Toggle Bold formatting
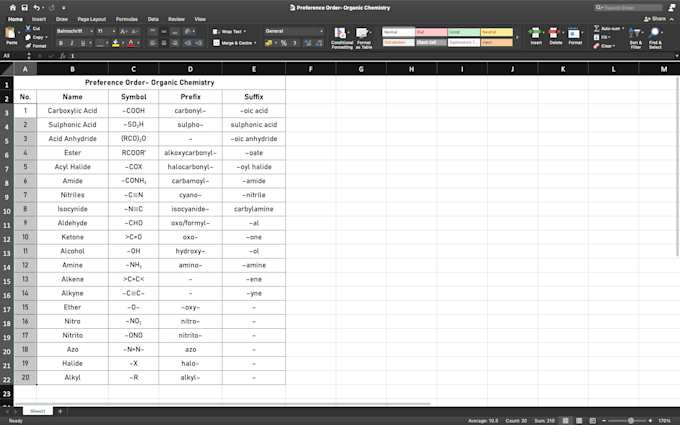Viewport: 680px width, 425px height. [61, 43]
